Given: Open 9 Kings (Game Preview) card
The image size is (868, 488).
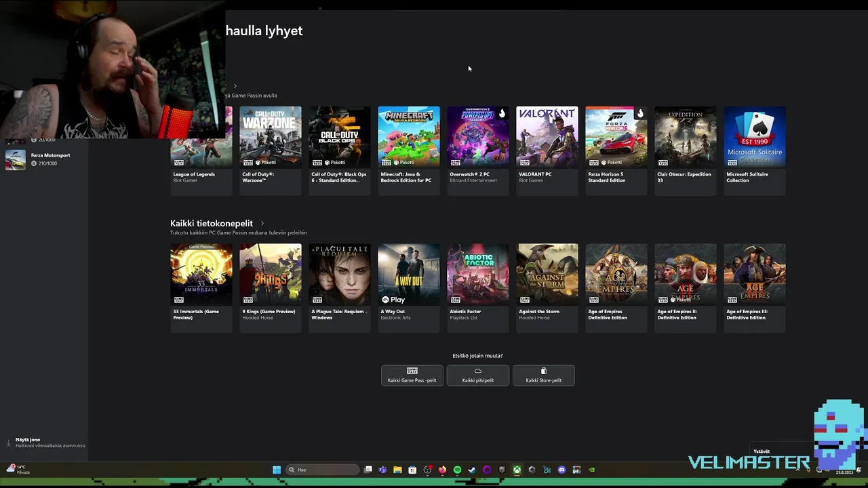Looking at the screenshot, I should 271,289.
